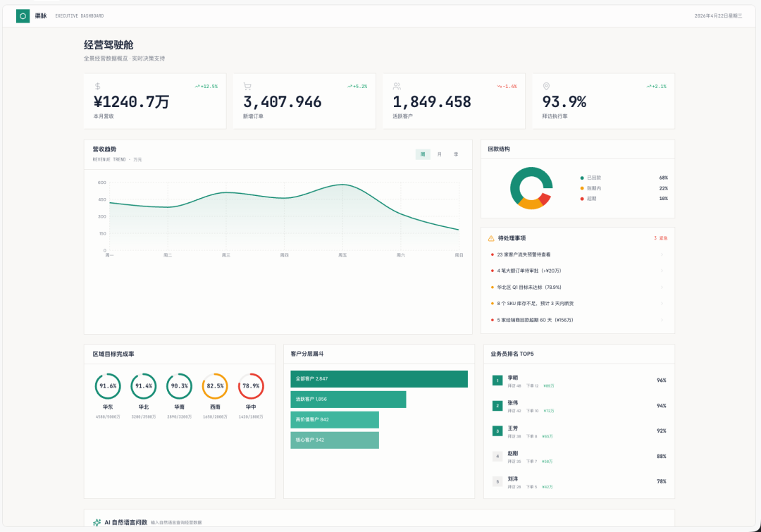
Task: Click the ¥1240.7万 revenue value
Action: [131, 102]
